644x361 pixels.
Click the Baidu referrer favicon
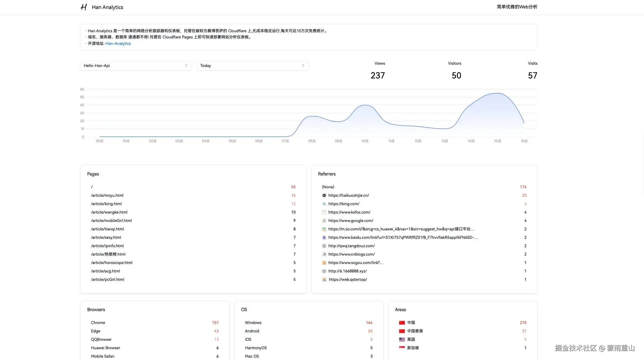(324, 237)
